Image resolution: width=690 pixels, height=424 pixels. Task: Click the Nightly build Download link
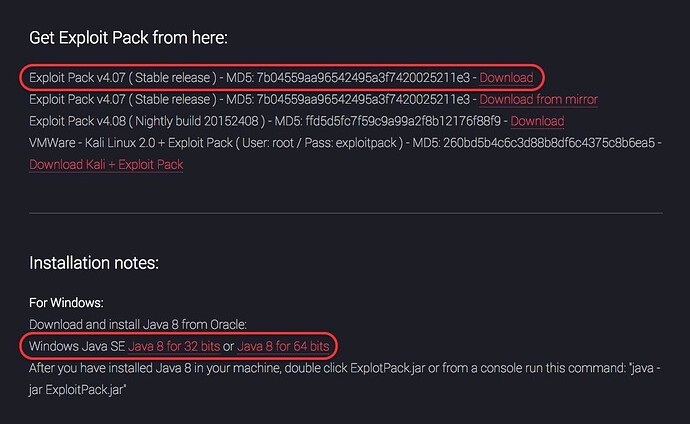(537, 121)
